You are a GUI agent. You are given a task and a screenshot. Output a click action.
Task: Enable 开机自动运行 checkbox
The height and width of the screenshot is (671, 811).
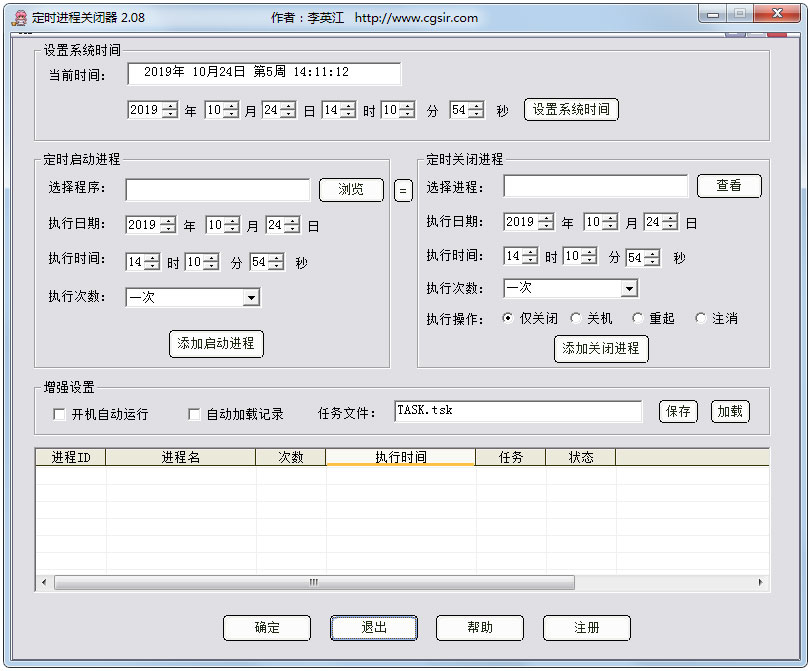pyautogui.click(x=59, y=414)
